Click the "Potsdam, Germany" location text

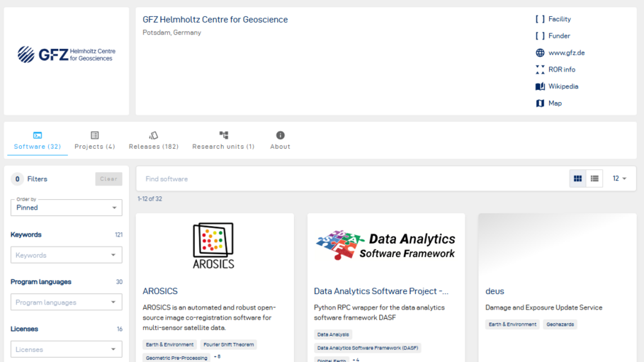coord(171,33)
